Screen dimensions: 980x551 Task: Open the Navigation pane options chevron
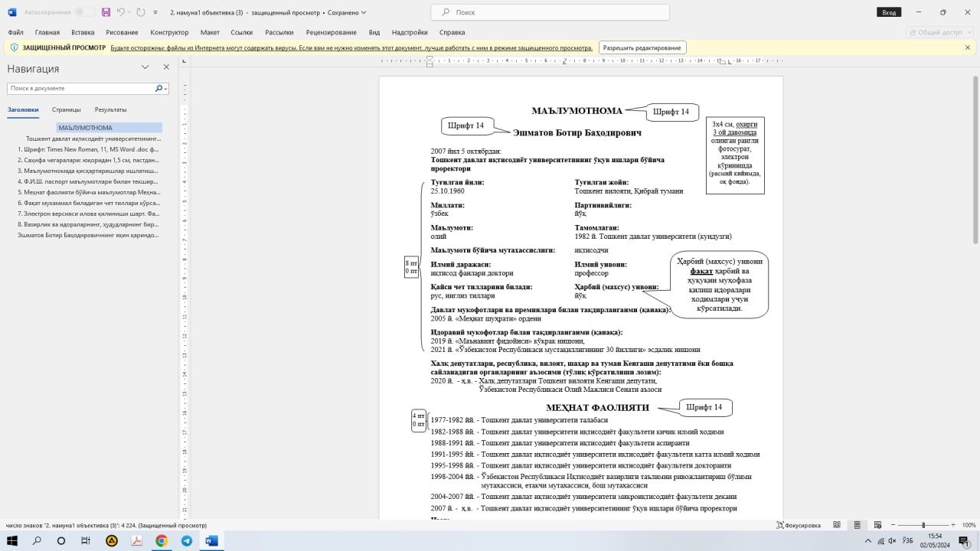coord(145,67)
